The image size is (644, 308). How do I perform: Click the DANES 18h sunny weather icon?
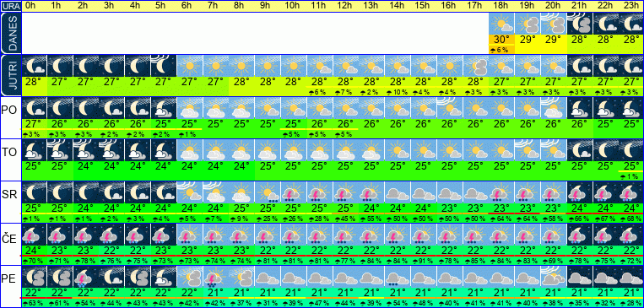[501, 24]
